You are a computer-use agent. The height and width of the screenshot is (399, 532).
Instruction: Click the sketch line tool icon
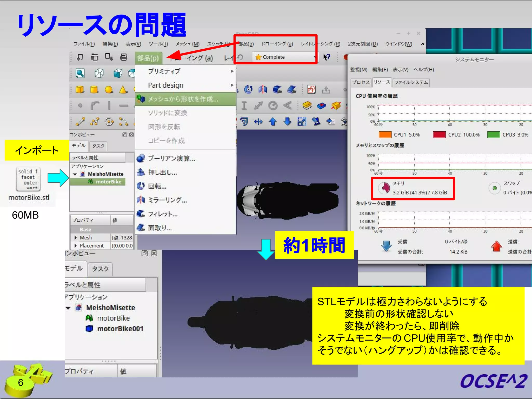(x=80, y=122)
